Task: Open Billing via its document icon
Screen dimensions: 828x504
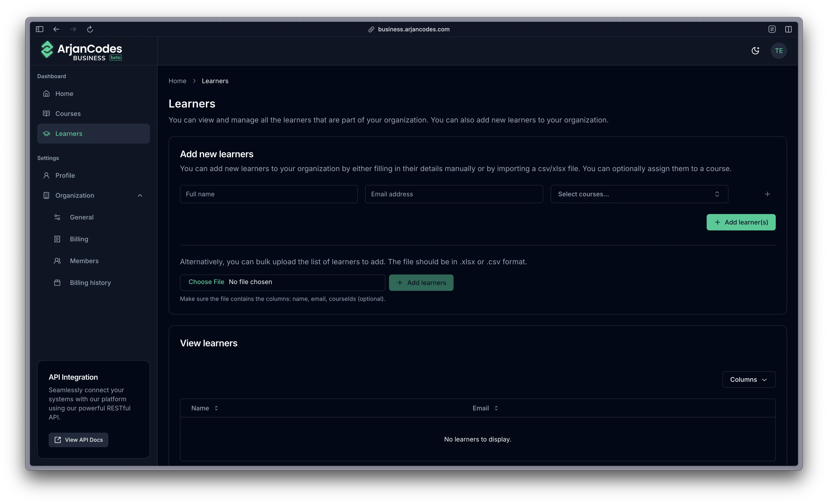Action: [57, 239]
